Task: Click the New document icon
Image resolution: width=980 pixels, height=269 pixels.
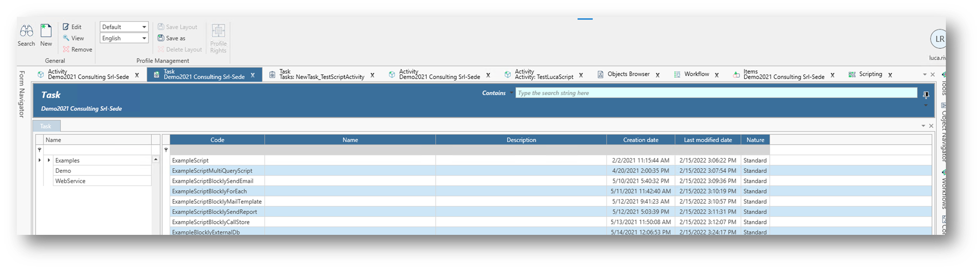Action: (46, 32)
